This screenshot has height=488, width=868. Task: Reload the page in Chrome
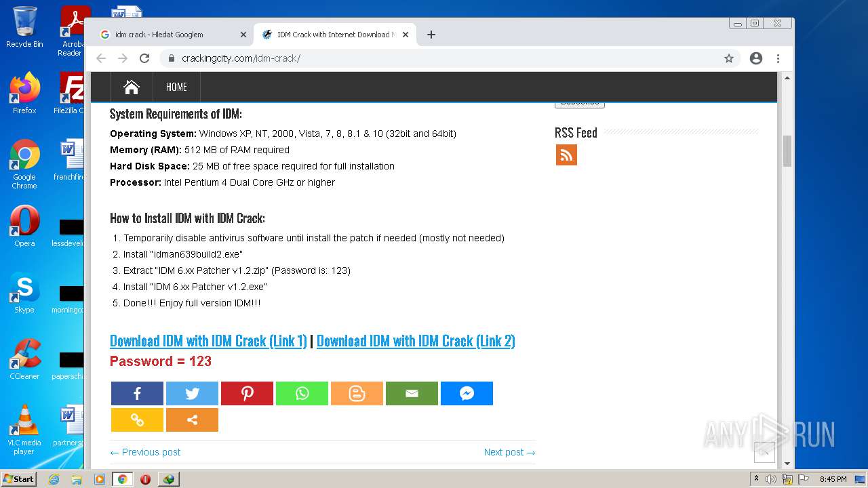[144, 58]
